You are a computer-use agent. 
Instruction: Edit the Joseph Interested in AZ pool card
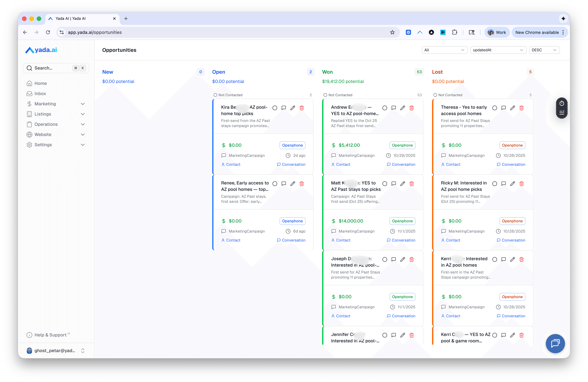click(x=403, y=259)
